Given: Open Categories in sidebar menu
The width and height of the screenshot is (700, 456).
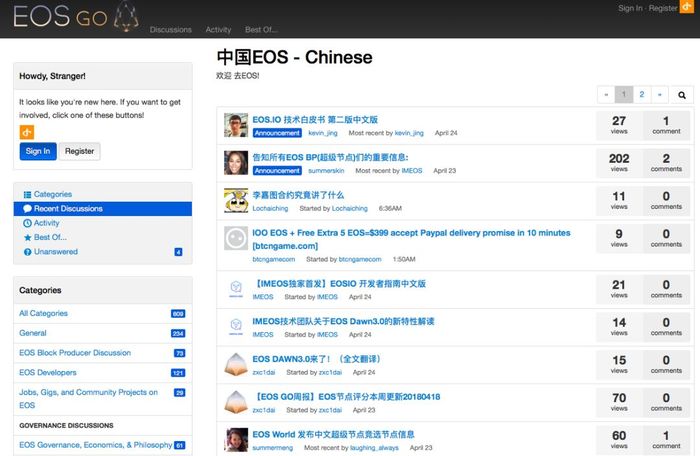Looking at the screenshot, I should (53, 194).
